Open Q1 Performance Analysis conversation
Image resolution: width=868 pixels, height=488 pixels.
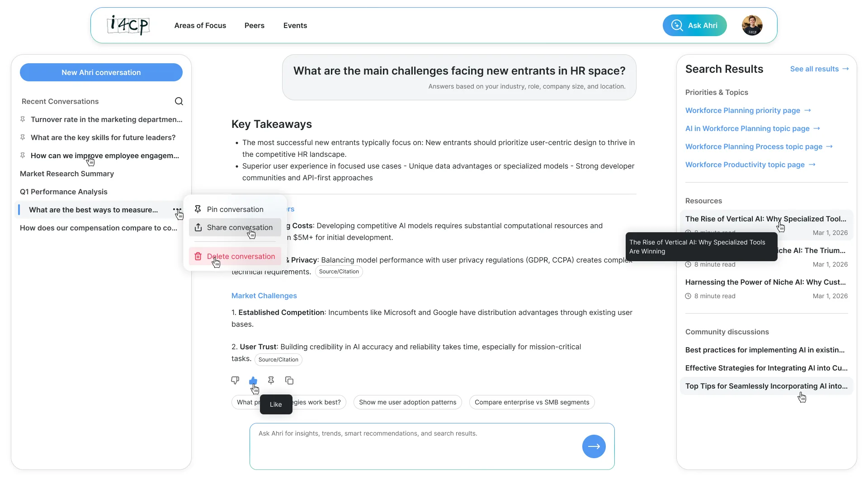(64, 192)
